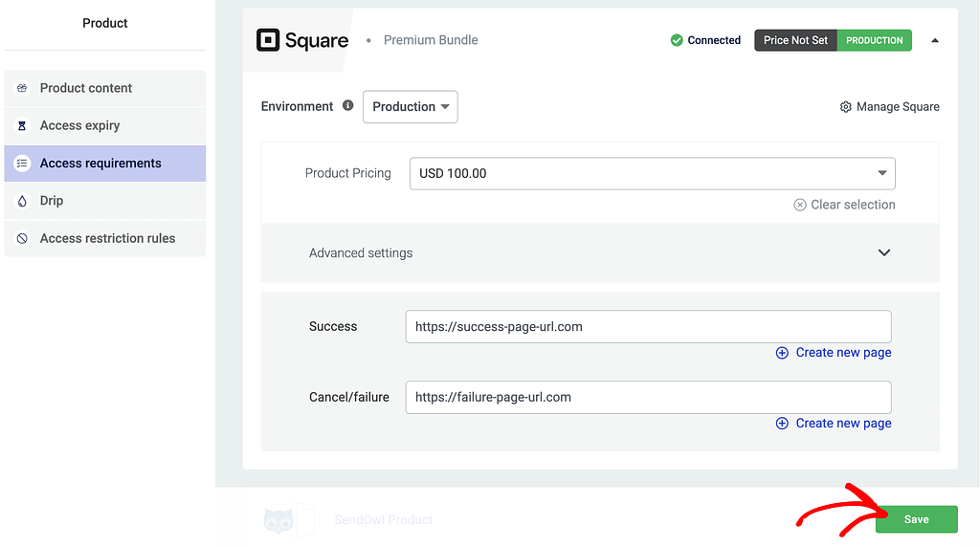Image resolution: width=980 pixels, height=547 pixels.
Task: Click into the Success URL field
Action: (648, 326)
